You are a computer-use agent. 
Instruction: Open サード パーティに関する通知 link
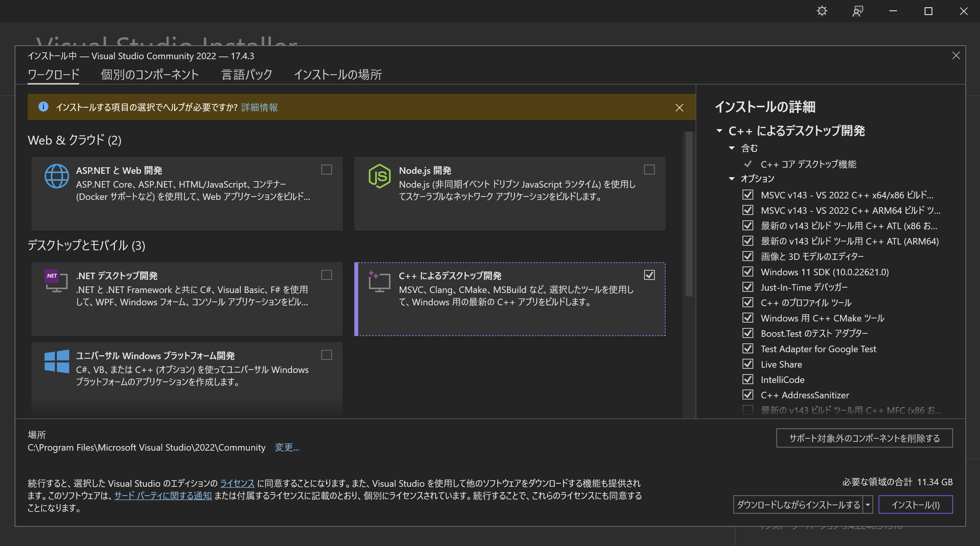click(x=163, y=496)
